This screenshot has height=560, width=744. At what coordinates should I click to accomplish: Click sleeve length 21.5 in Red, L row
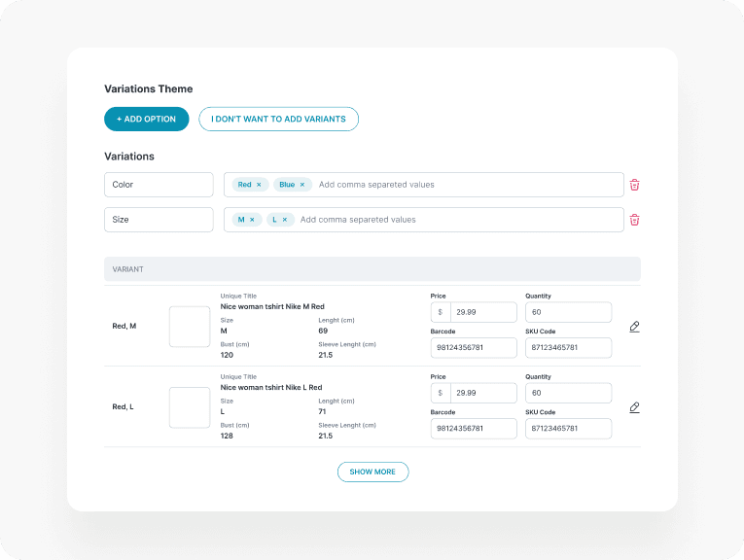click(326, 436)
